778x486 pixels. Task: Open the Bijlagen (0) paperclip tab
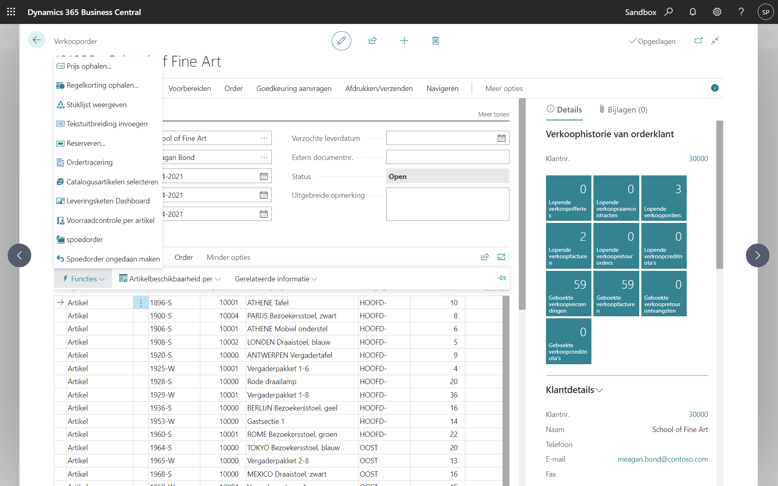(623, 110)
